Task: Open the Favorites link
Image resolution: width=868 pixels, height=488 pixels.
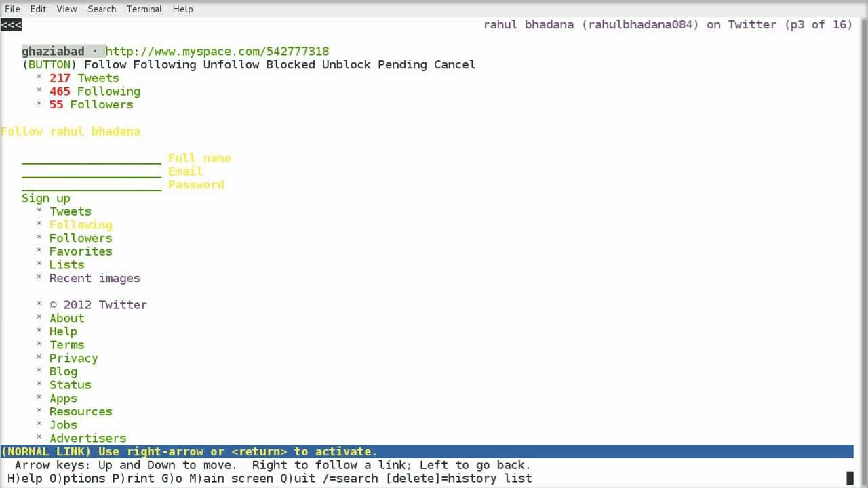Action: point(81,251)
